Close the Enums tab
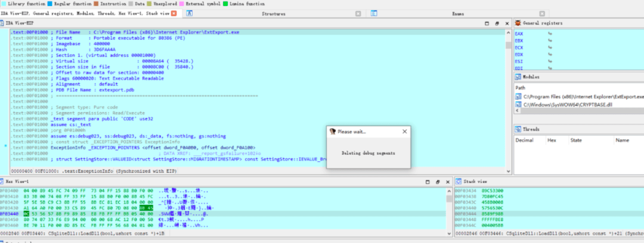 click(542, 14)
